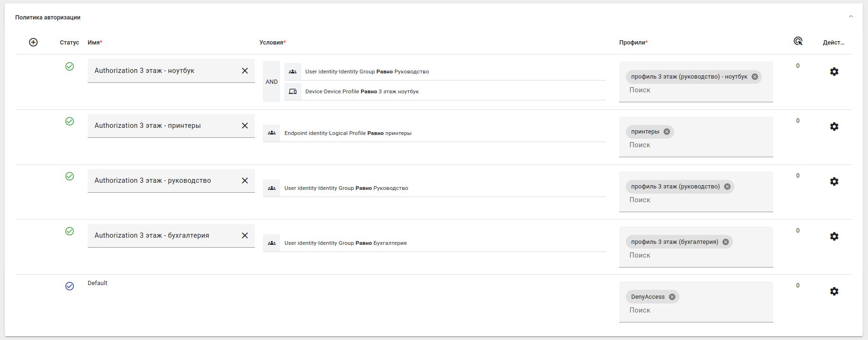Click device profile icon in ноутбук conditions
This screenshot has width=868, height=340.
click(293, 91)
